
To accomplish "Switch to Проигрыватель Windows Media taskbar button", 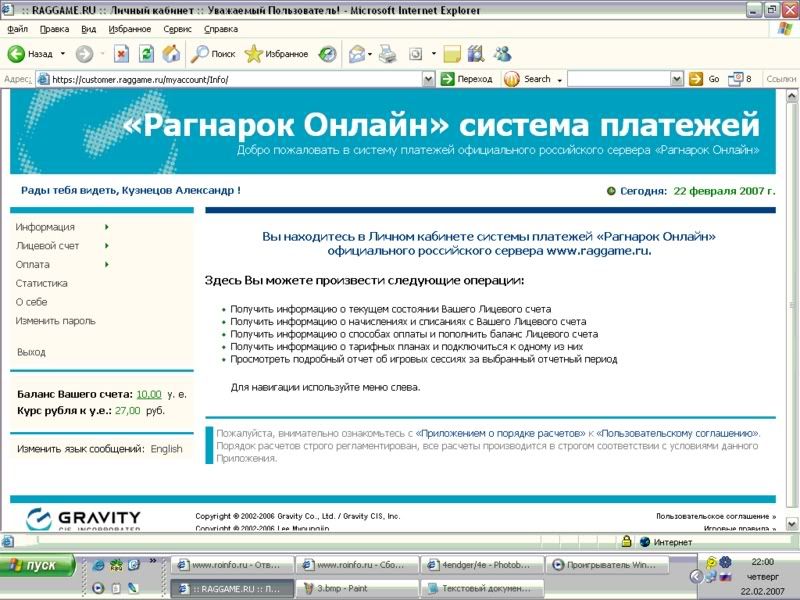I will click(607, 565).
